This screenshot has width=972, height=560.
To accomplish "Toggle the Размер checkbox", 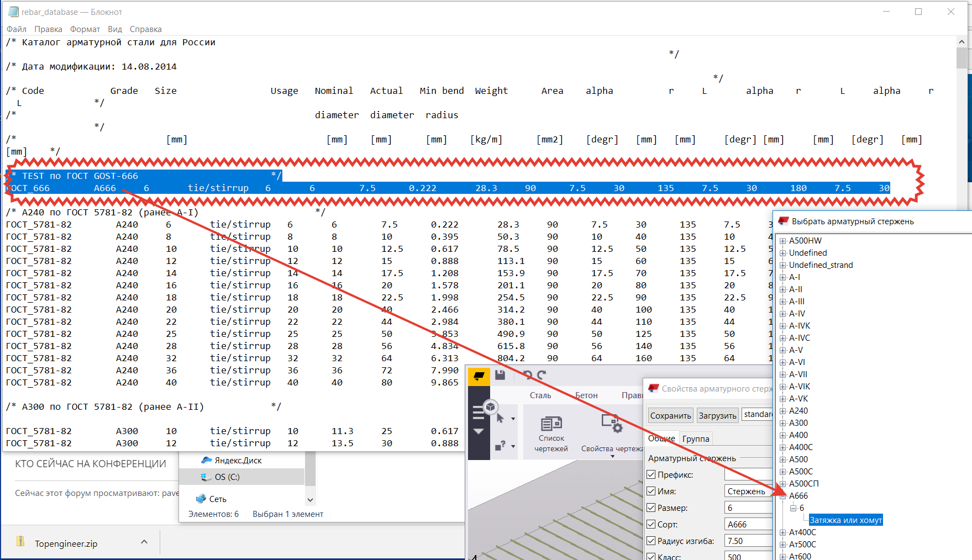I will [x=651, y=508].
